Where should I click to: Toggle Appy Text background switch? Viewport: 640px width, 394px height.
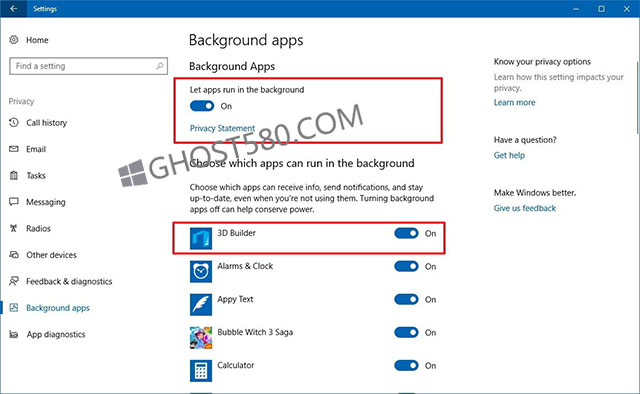[x=407, y=299]
